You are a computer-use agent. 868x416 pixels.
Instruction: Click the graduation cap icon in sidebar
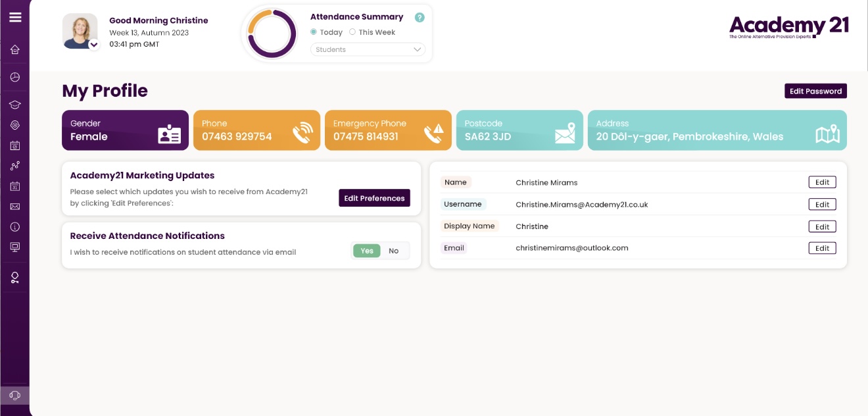click(x=14, y=105)
